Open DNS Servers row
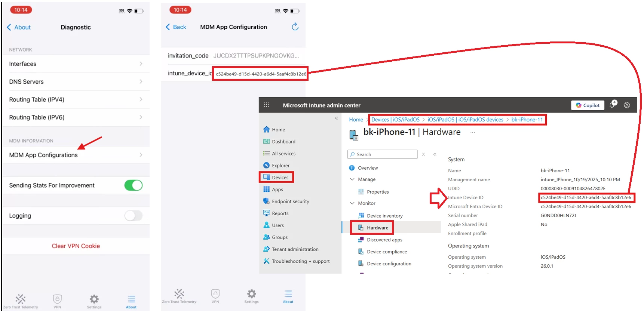Screen dimensions: 644x311 tap(76, 81)
